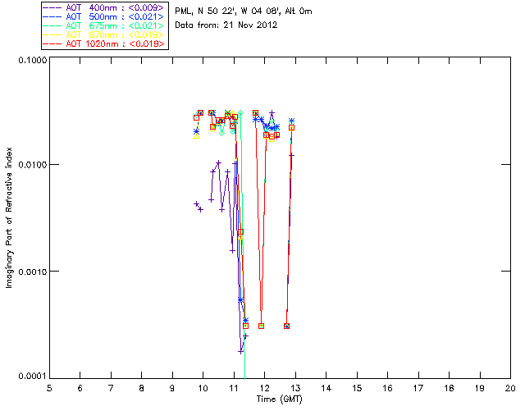Click the AOT 870nm legend entry
The image size is (525, 420).
104,34
